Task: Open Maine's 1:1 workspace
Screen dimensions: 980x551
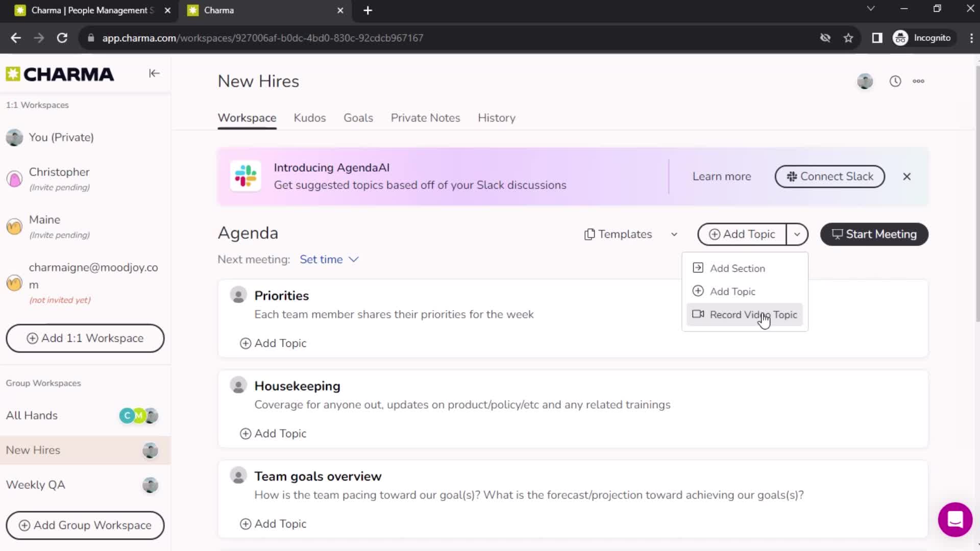Action: (x=85, y=227)
